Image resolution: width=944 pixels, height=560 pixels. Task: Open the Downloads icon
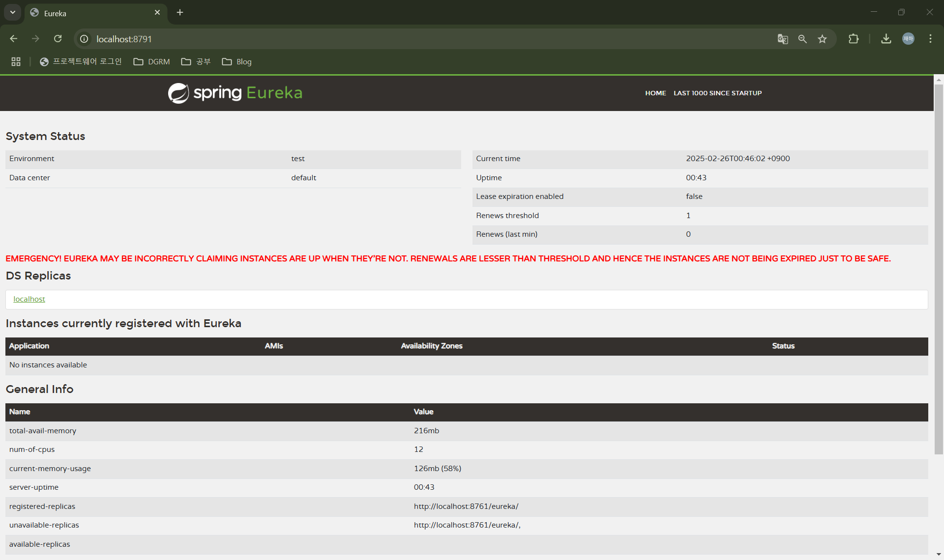pos(886,39)
